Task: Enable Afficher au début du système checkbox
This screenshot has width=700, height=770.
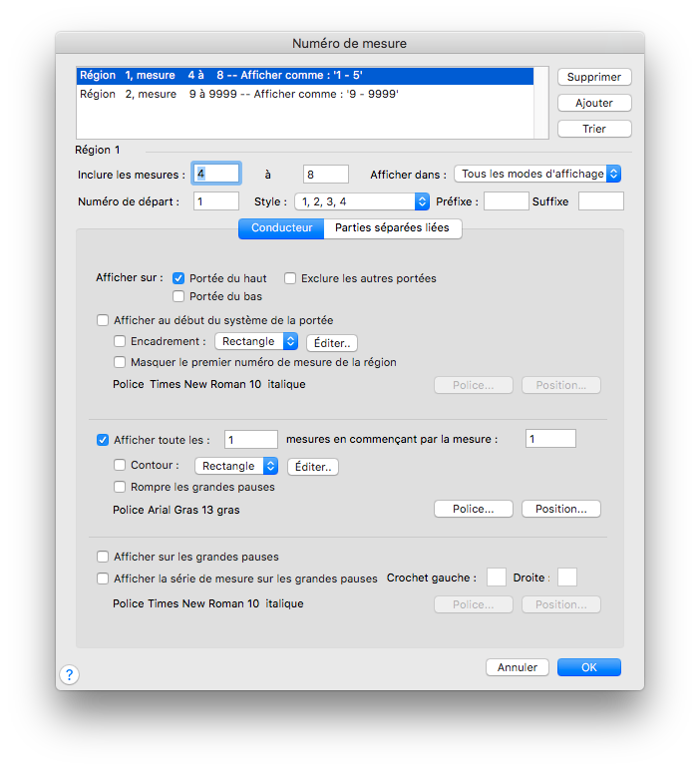Action: click(x=103, y=320)
